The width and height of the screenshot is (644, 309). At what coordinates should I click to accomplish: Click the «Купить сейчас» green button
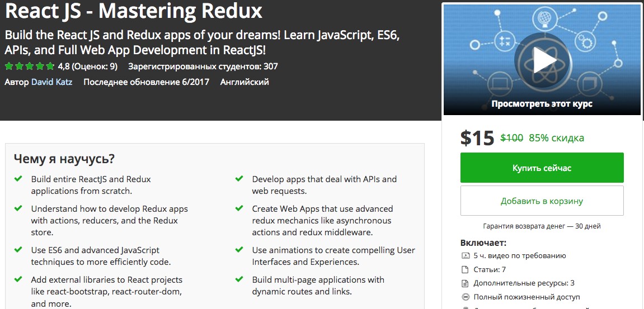click(542, 168)
